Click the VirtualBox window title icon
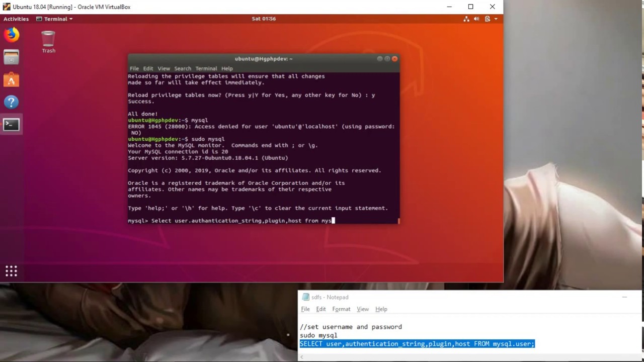Viewport: 644px width, 362px height. point(7,7)
